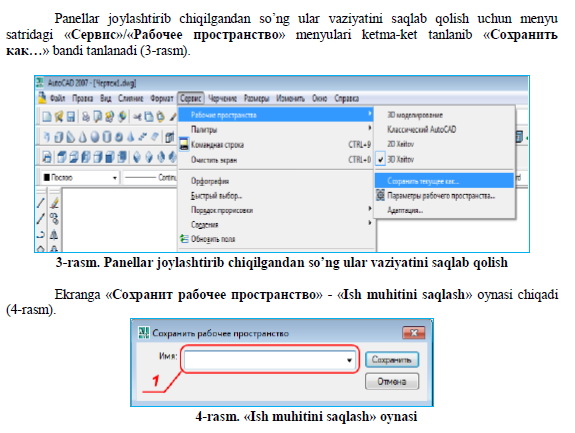Click the Erase tool in modify toolbar

coord(54,202)
